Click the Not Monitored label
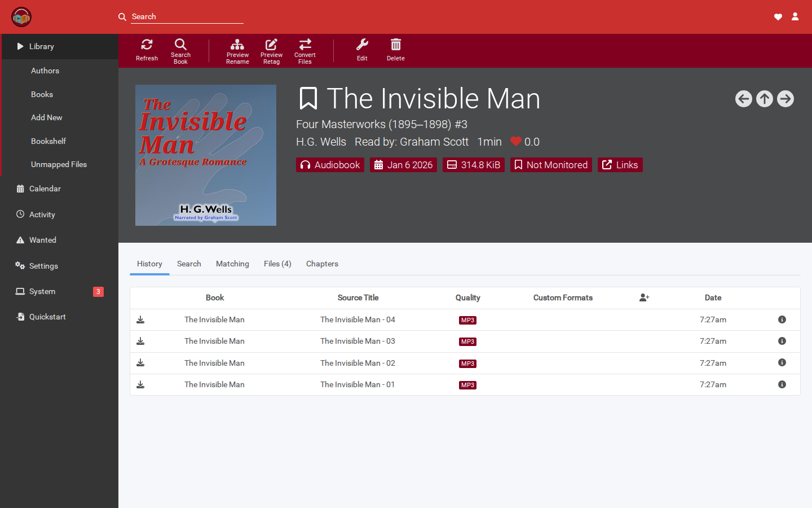 (x=551, y=165)
